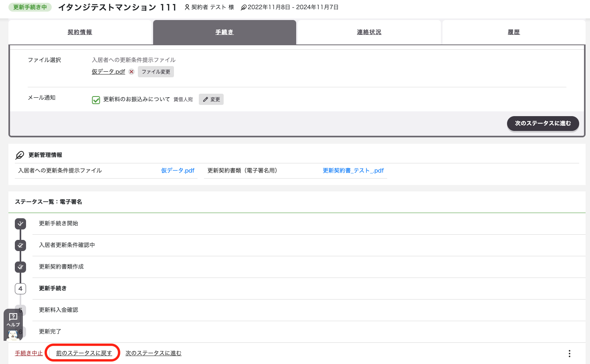This screenshot has height=364, width=590.
Task: Open the 契約情報 tab
Action: (x=80, y=32)
